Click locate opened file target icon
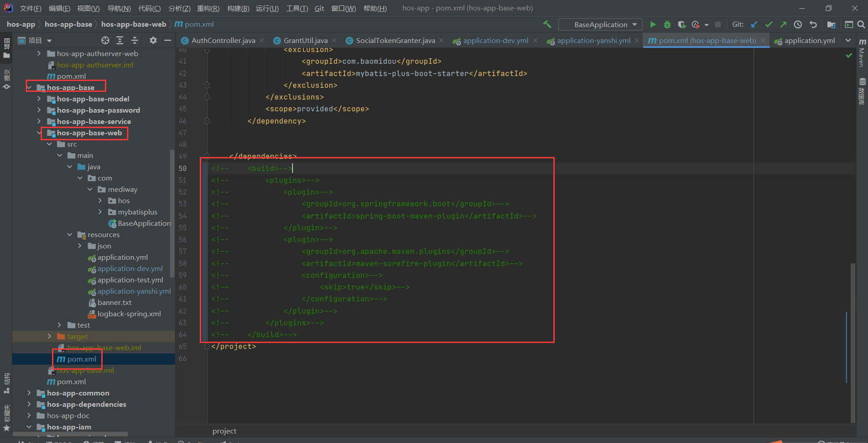868x443 pixels. 105,40
